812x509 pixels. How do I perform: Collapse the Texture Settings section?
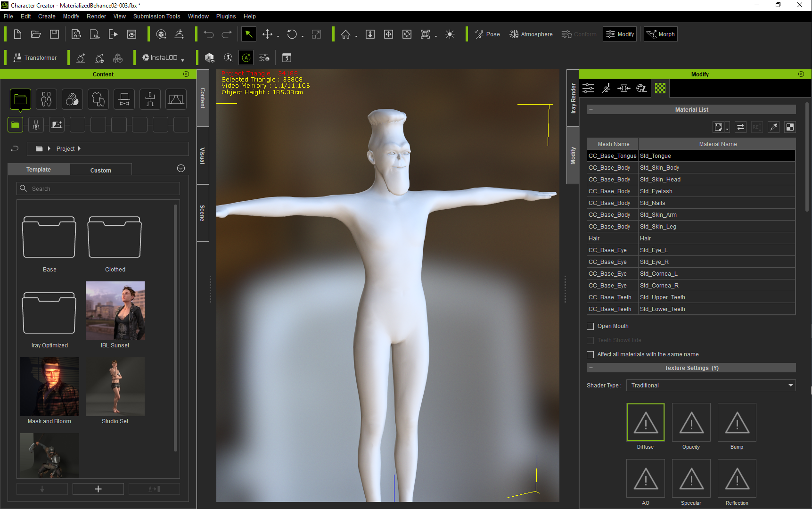(591, 368)
